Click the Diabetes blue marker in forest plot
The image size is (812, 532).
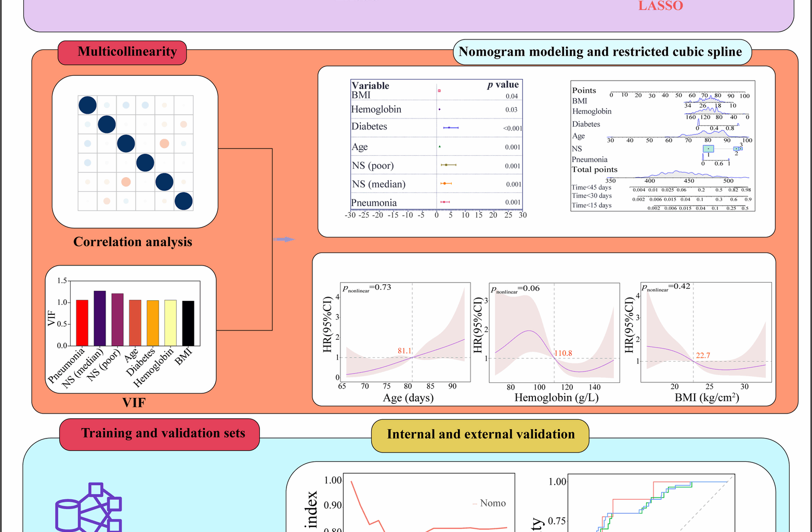tap(450, 127)
